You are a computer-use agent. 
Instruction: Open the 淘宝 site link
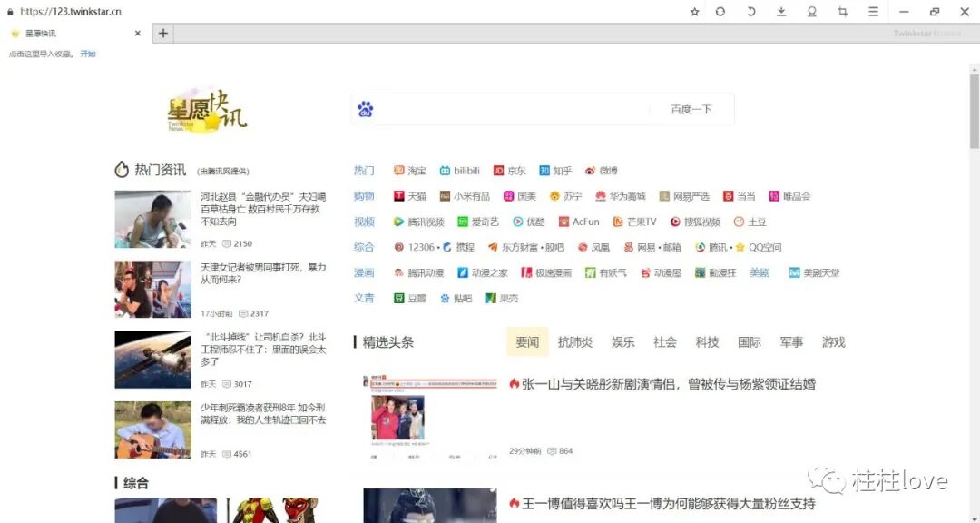[410, 171]
